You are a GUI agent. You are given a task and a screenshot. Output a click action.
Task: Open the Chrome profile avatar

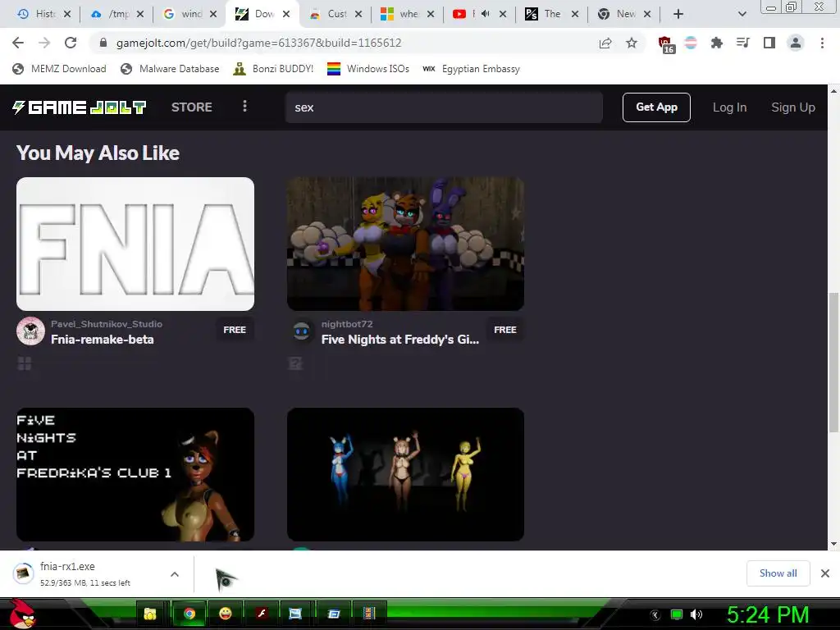tap(796, 43)
